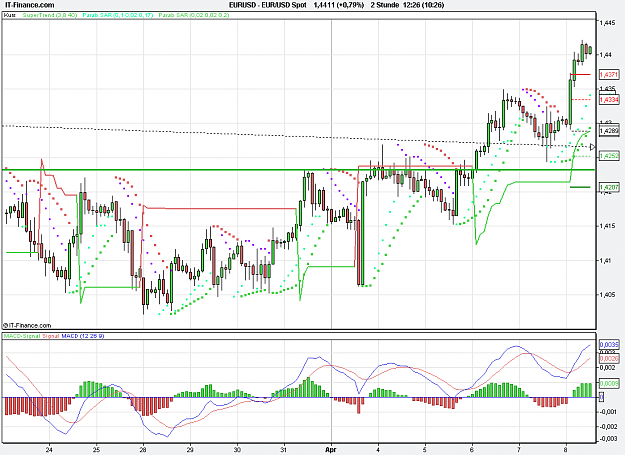The image size is (625, 455).
Task: Click the IT-Finance.com title at the top left
Action: pos(29,5)
